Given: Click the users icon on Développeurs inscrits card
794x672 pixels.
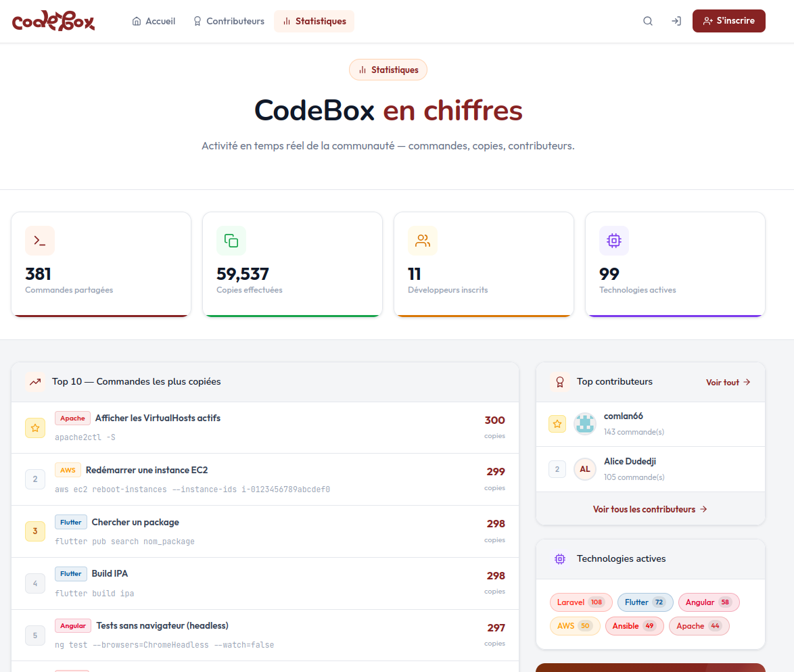Looking at the screenshot, I should (423, 241).
